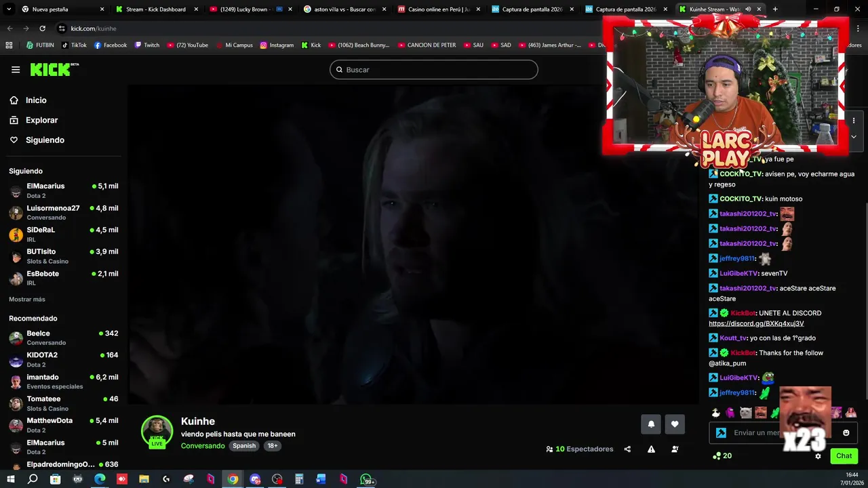
Task: Open Windows taskbar search
Action: point(33,479)
